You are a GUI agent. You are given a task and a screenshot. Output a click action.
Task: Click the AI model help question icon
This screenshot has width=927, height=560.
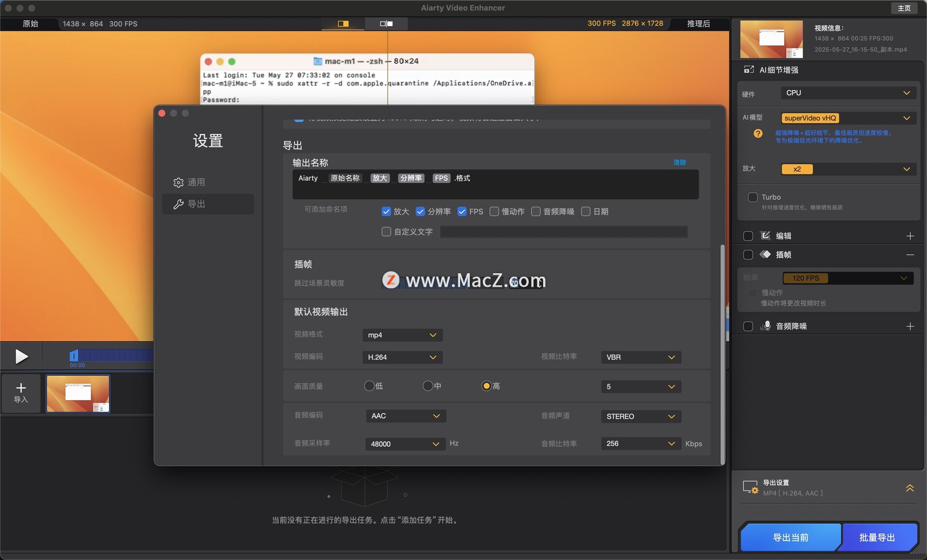pos(758,134)
